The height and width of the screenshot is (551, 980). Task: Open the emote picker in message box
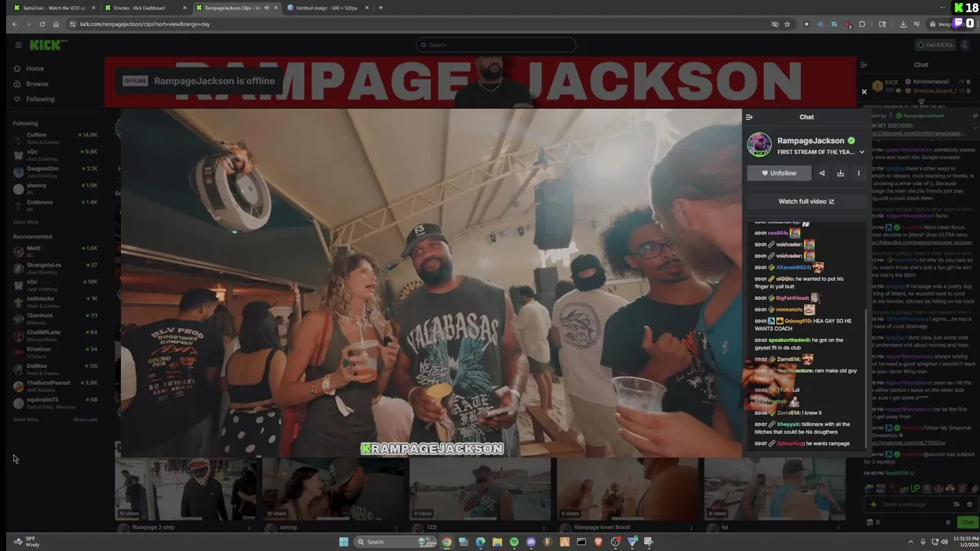[x=969, y=504]
